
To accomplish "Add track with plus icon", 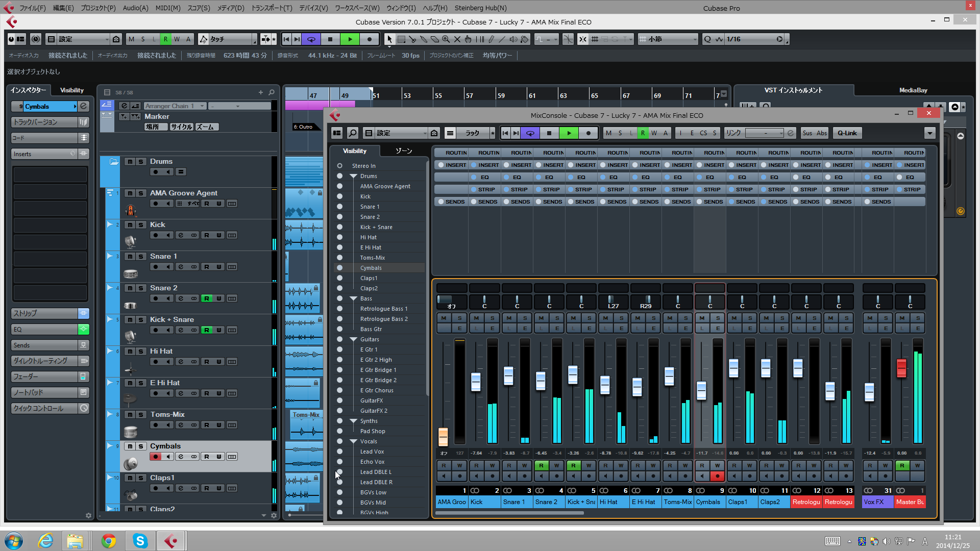I will [261, 92].
